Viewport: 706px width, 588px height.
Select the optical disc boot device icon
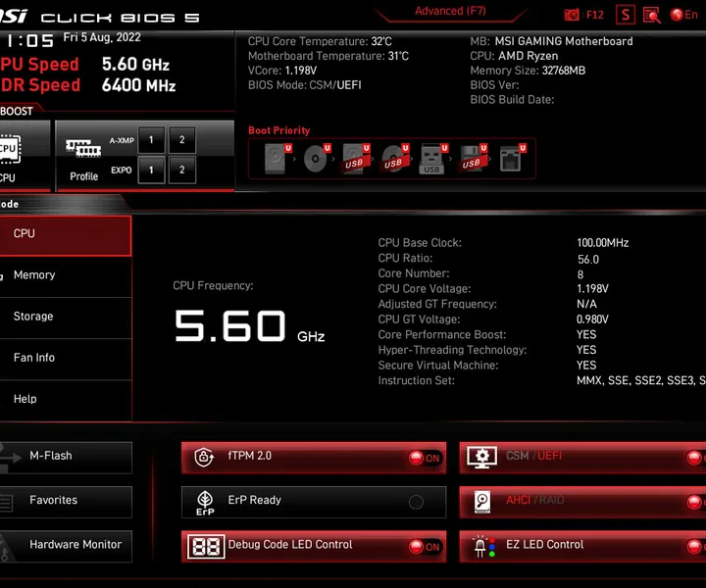coord(315,159)
